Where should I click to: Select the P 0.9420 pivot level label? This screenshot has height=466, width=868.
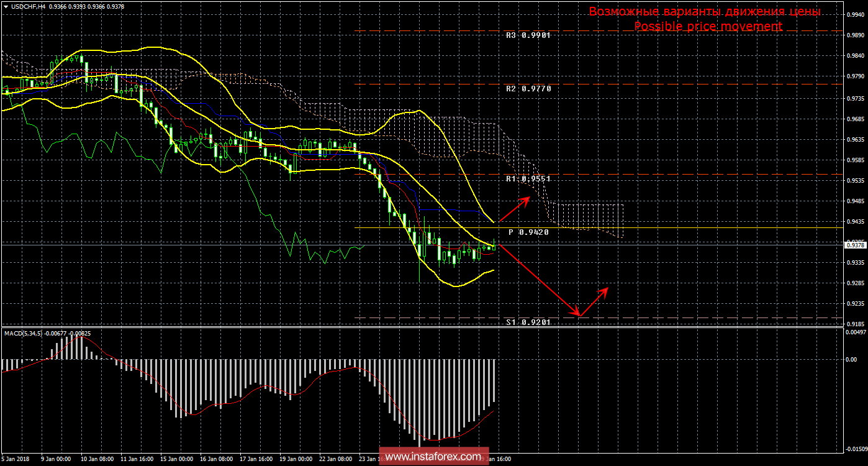(528, 232)
